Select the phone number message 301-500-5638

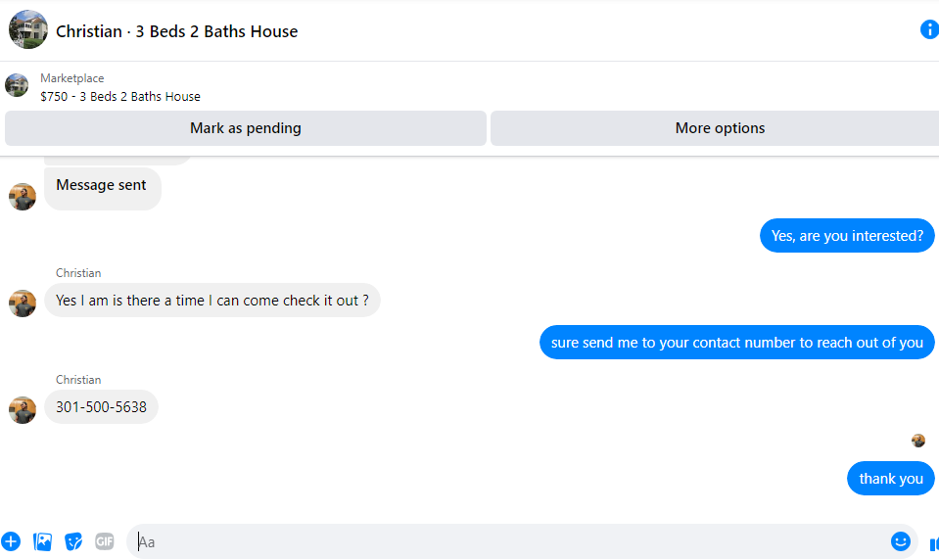pyautogui.click(x=101, y=407)
